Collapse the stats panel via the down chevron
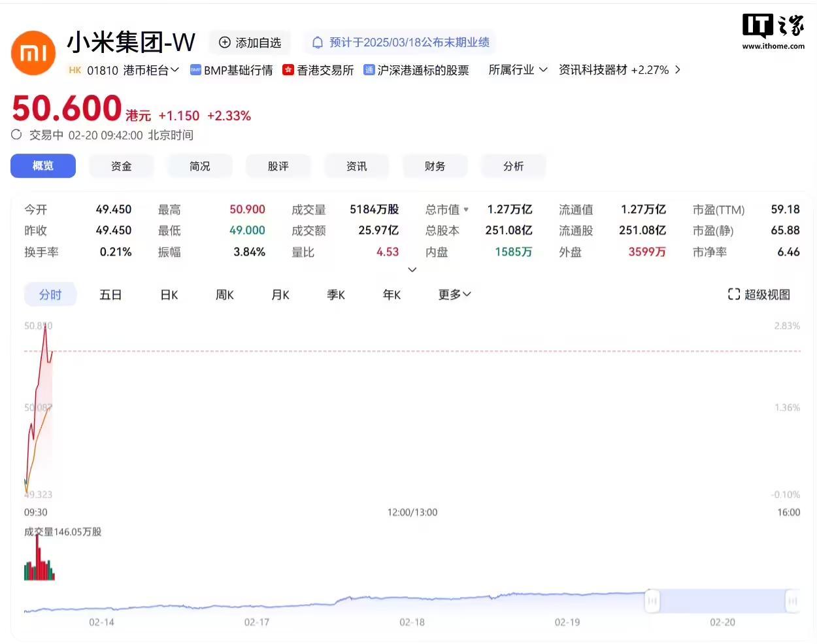This screenshot has height=644, width=817. coord(412,269)
